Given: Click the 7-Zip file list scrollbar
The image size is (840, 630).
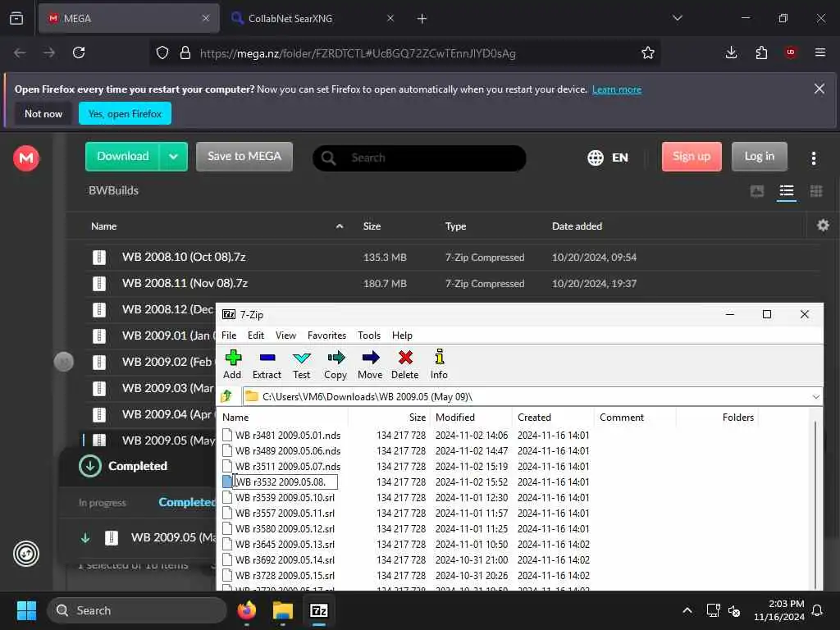Looking at the screenshot, I should (815, 504).
